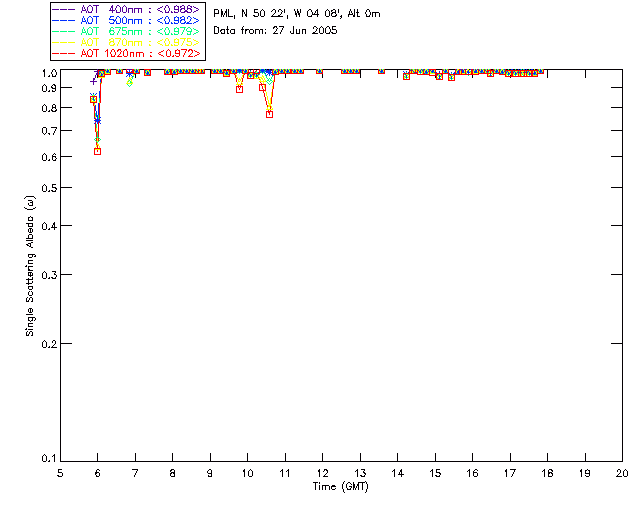Screen dimensions: 640x512
Task: Click the lowest red square marker near 0.6
Action: [98, 151]
